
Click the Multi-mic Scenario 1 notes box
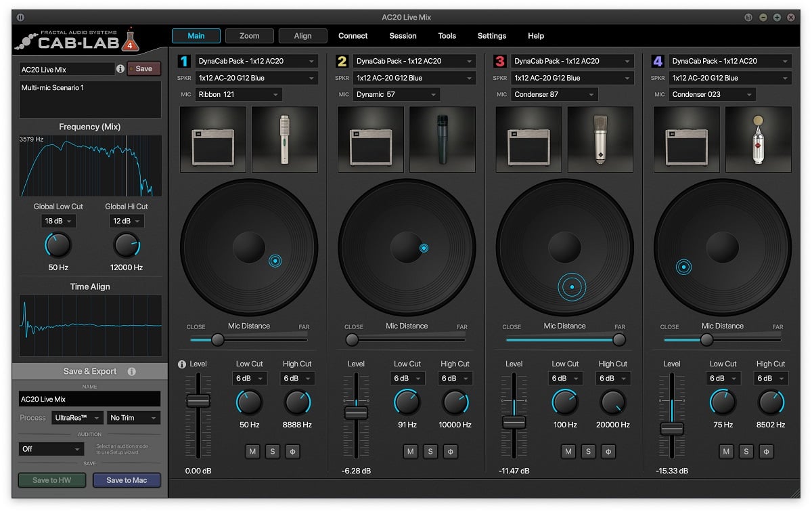pos(90,100)
